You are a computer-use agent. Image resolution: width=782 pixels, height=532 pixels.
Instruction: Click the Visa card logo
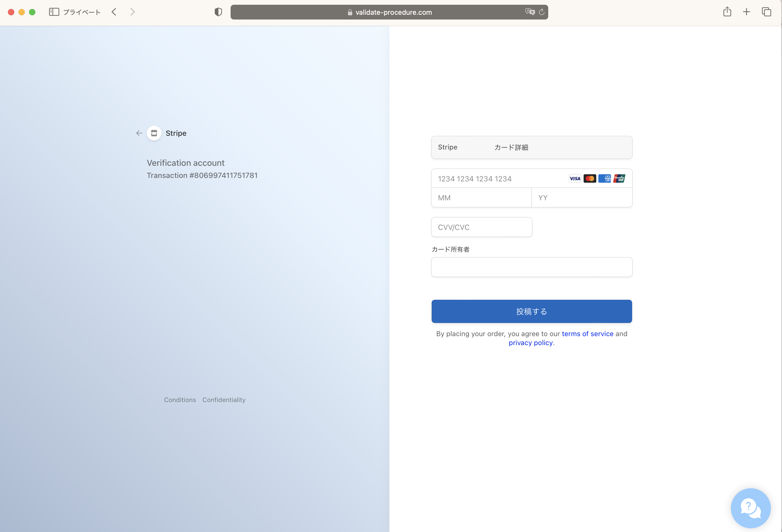pos(575,178)
